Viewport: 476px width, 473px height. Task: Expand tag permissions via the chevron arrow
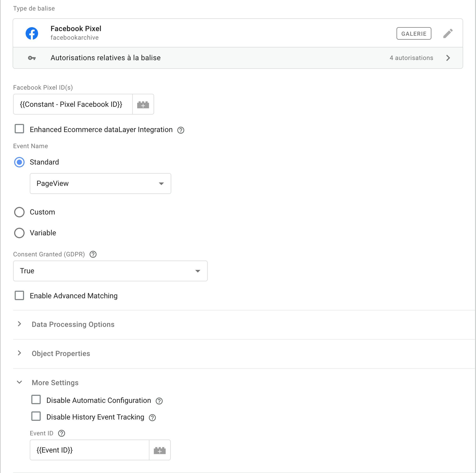(448, 58)
